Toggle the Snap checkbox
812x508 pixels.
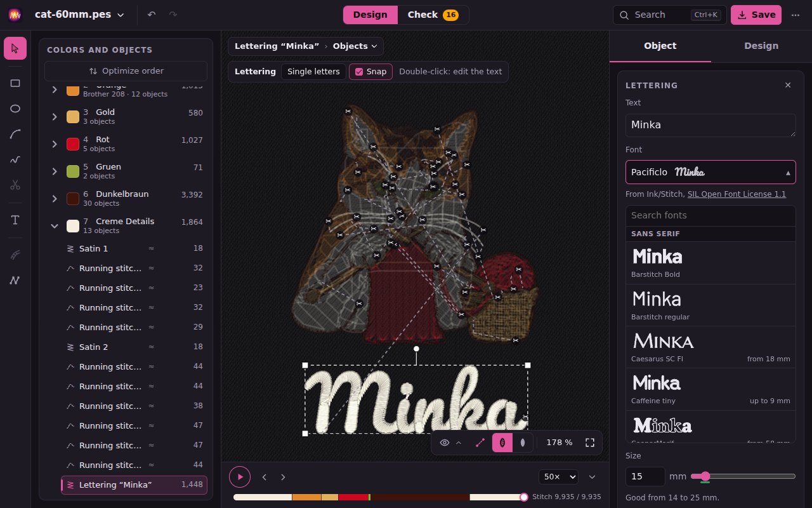click(x=370, y=72)
